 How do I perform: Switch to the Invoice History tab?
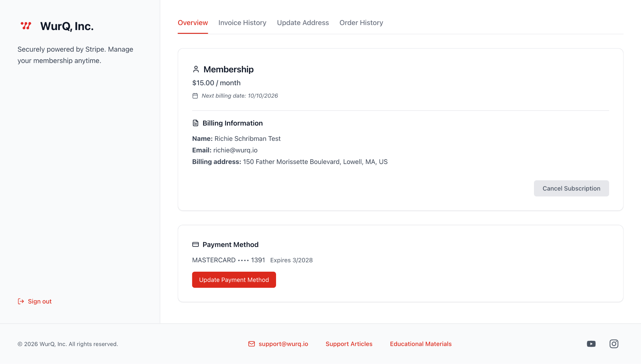click(x=242, y=23)
